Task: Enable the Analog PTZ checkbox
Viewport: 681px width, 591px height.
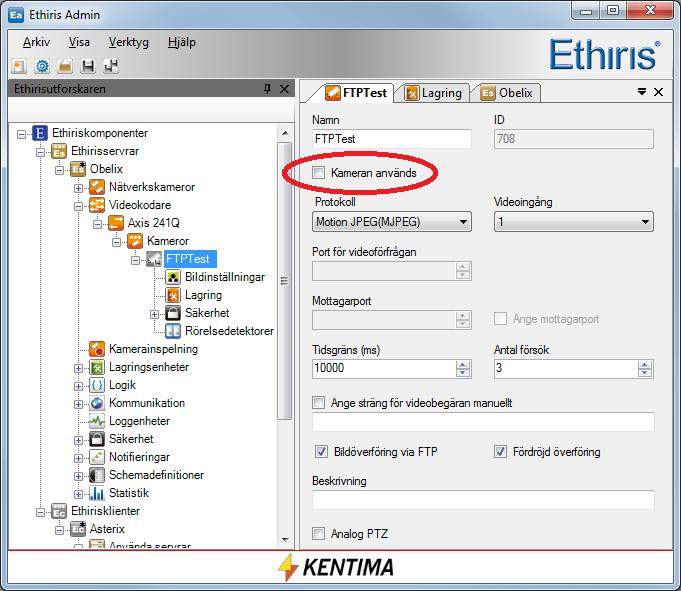Action: [x=318, y=533]
